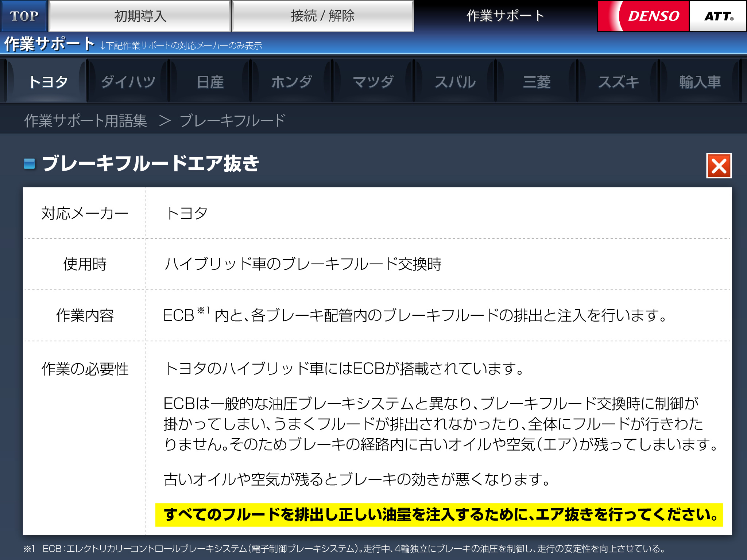Screen dimensions: 747x560
Task: Open the 接続 / 解除 tab
Action: (322, 16)
